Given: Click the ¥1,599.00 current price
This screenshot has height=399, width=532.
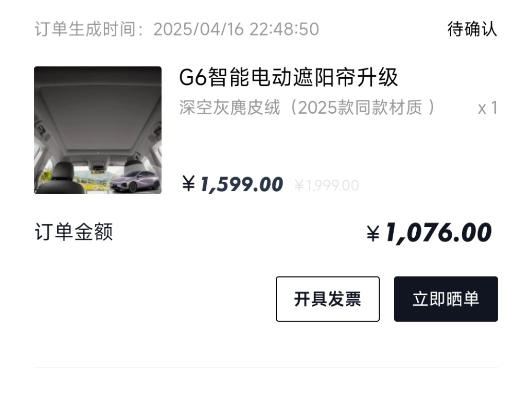Looking at the screenshot, I should [233, 184].
